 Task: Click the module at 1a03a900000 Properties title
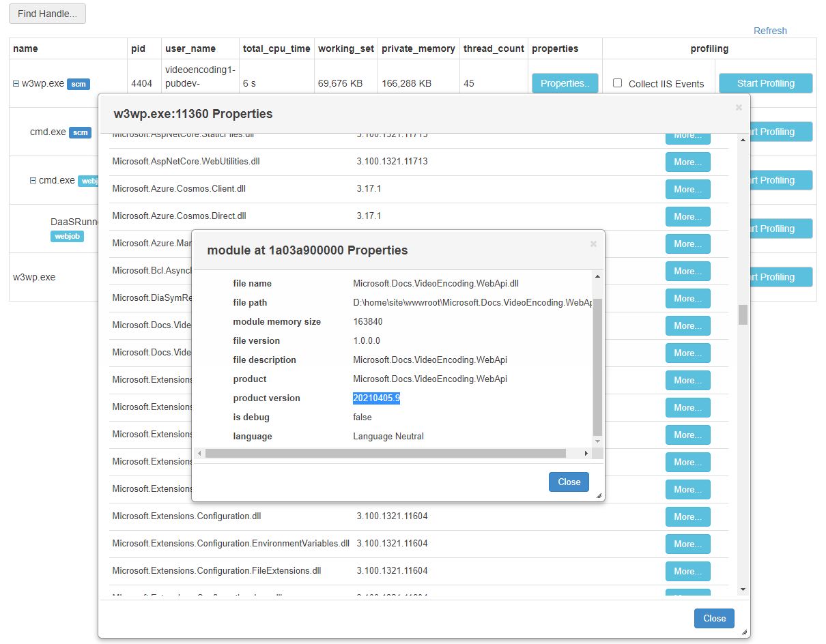pos(307,250)
